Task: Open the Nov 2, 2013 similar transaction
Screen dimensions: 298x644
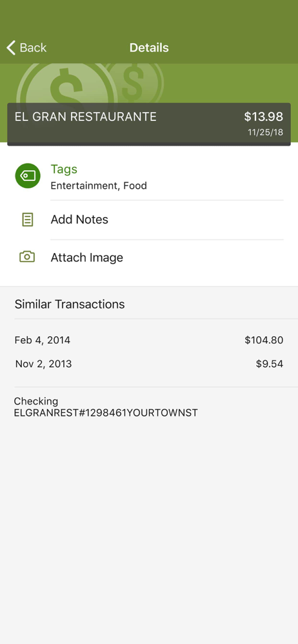Action: pos(149,364)
